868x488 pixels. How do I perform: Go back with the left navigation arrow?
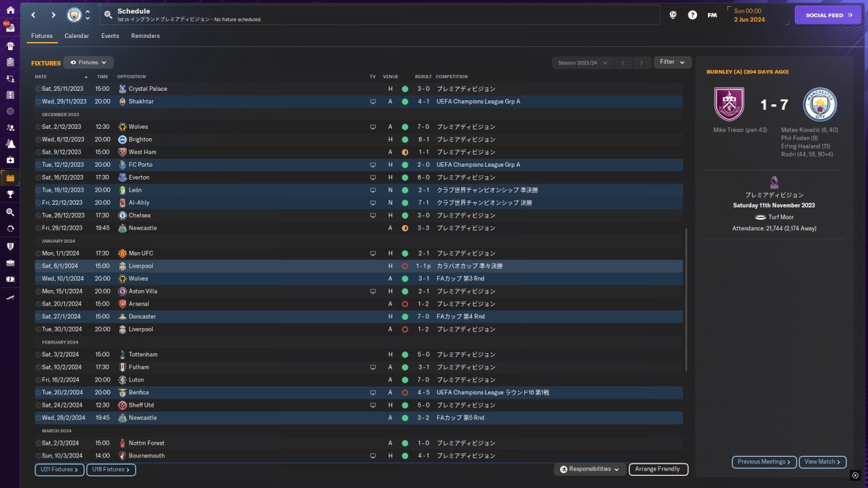click(x=33, y=15)
